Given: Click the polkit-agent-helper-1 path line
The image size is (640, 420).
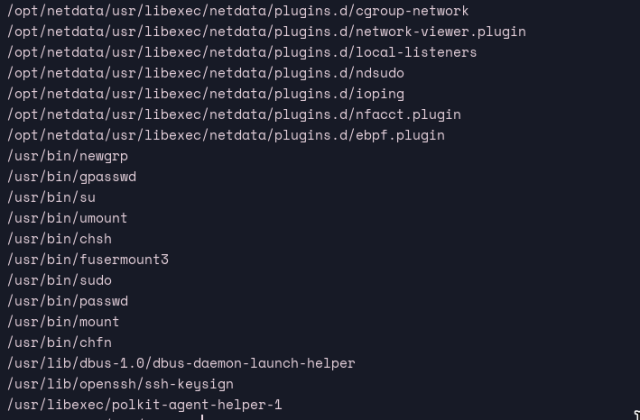Looking at the screenshot, I should pyautogui.click(x=145, y=405).
